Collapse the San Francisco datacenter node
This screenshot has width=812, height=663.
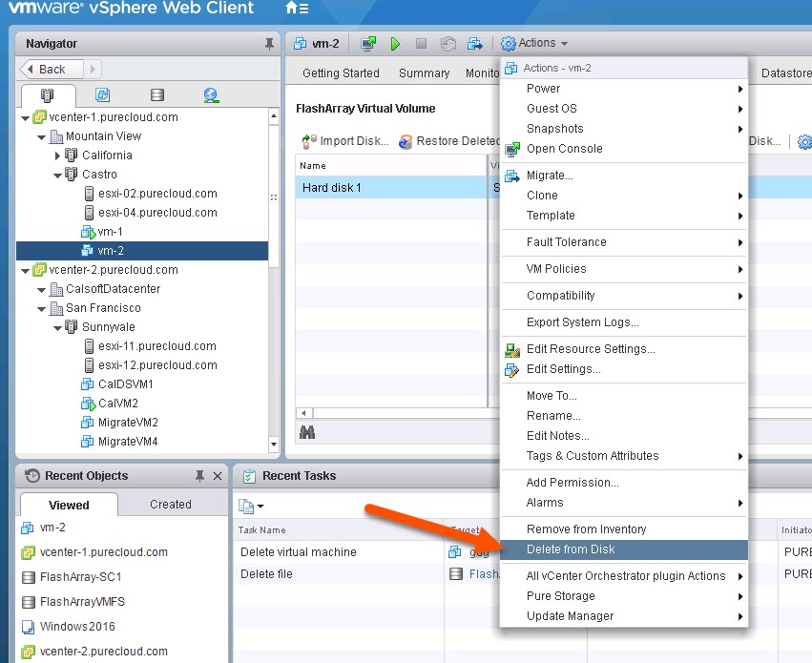41,309
